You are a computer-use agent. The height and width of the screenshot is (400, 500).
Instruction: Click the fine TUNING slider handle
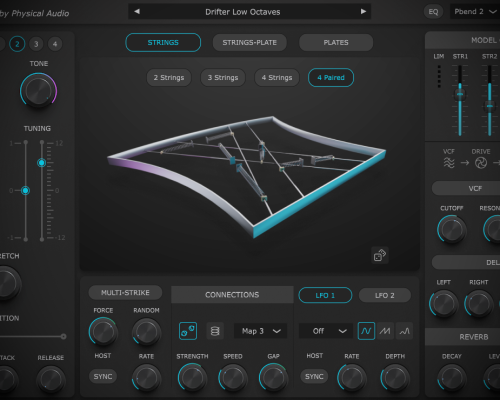pyautogui.click(x=25, y=190)
